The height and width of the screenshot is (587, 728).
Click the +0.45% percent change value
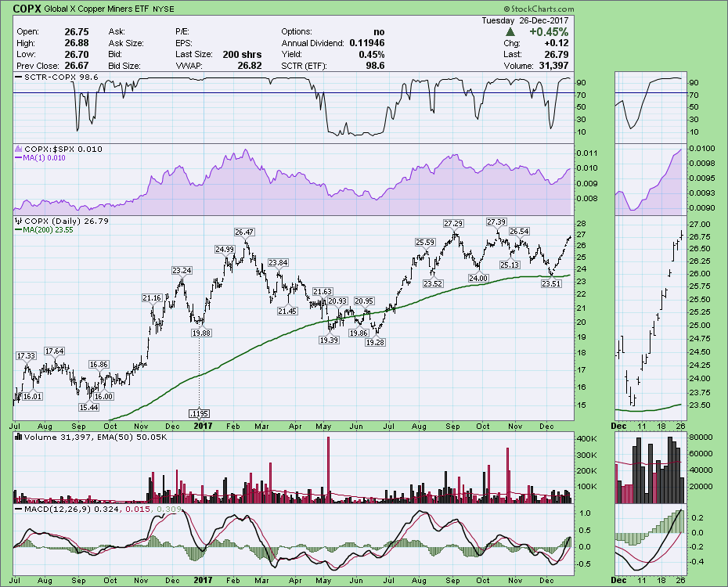[x=549, y=31]
